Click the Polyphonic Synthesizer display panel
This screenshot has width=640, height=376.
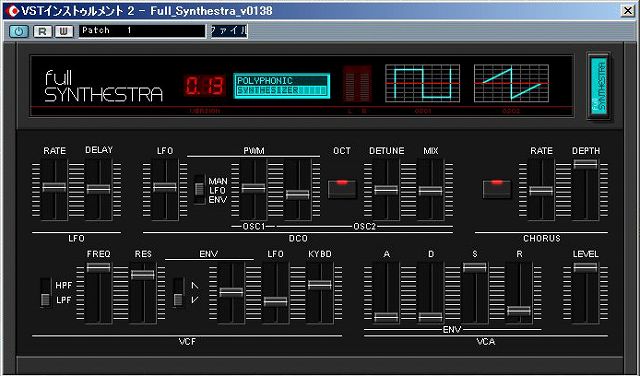coord(282,86)
